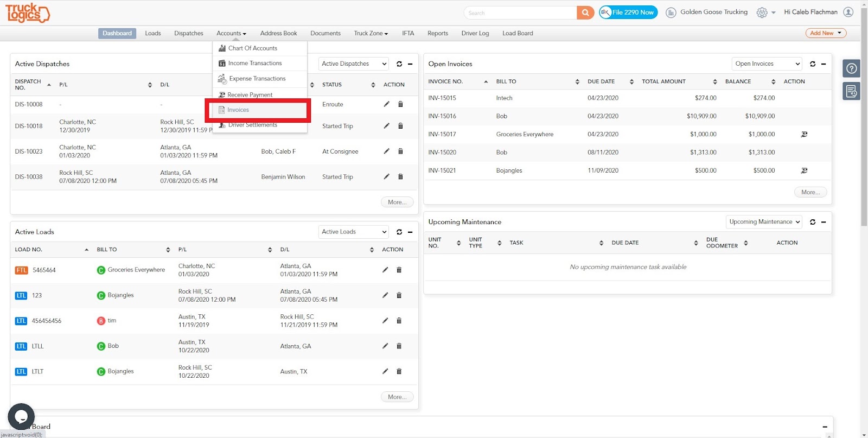Delete load LTLL trash icon
This screenshot has height=438, width=868.
tap(399, 346)
